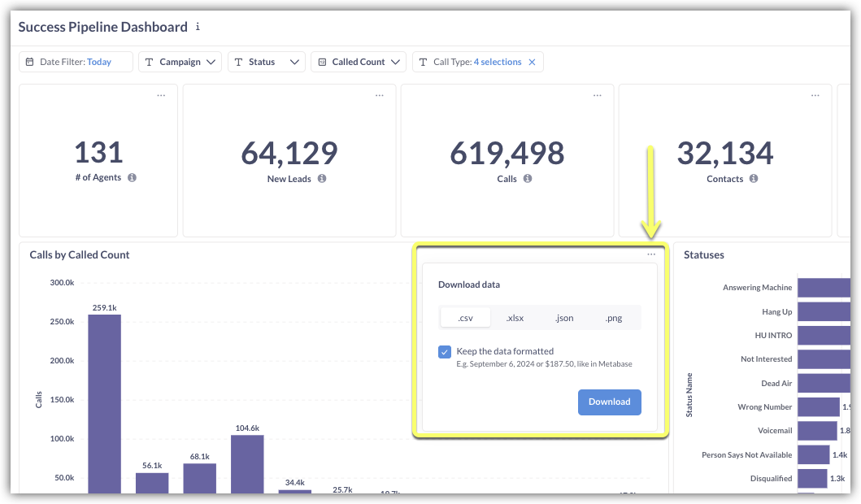Choose the .png export format
The height and width of the screenshot is (504, 861).
614,318
